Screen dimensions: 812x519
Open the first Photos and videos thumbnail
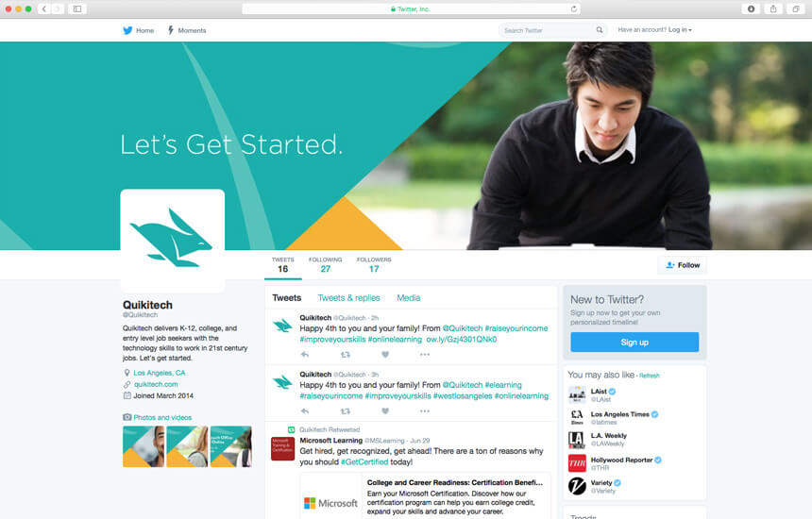point(144,446)
